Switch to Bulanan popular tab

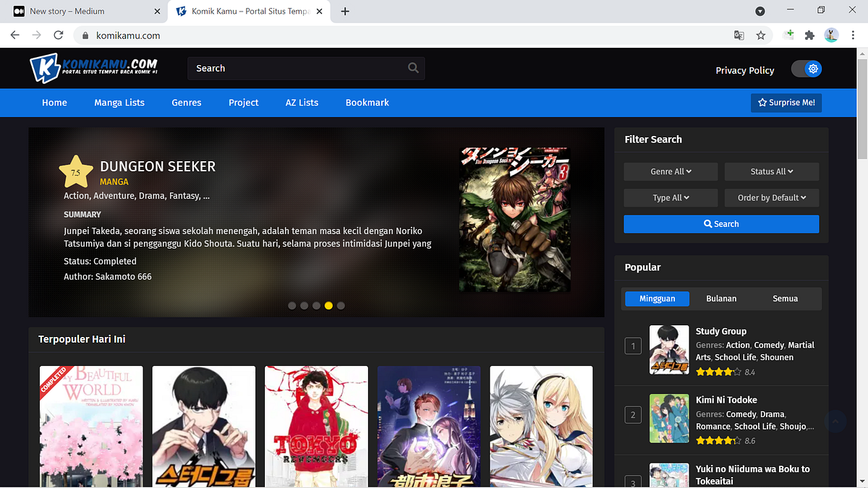(x=721, y=299)
